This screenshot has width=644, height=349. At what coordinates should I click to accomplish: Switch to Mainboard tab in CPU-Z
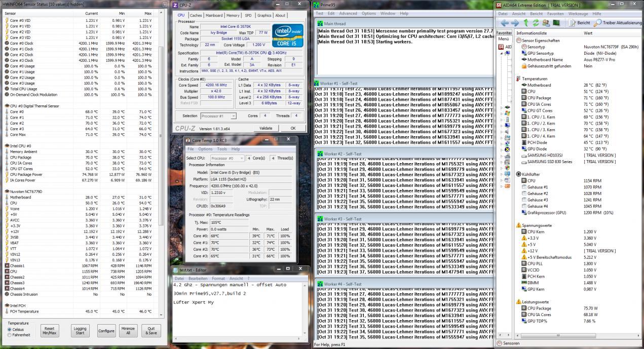tap(214, 16)
